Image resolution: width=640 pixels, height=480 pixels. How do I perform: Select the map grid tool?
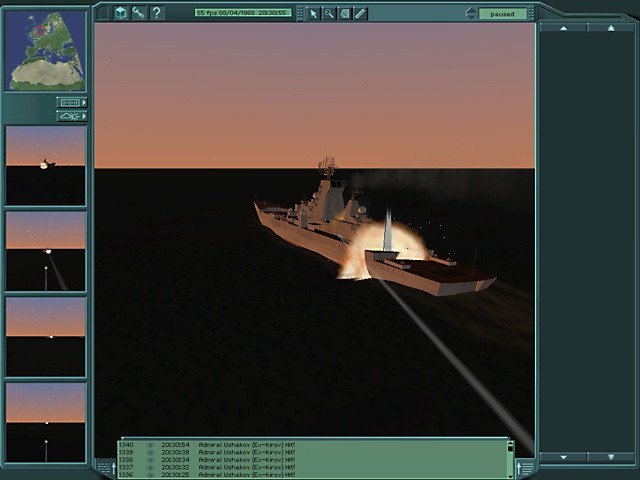(344, 14)
